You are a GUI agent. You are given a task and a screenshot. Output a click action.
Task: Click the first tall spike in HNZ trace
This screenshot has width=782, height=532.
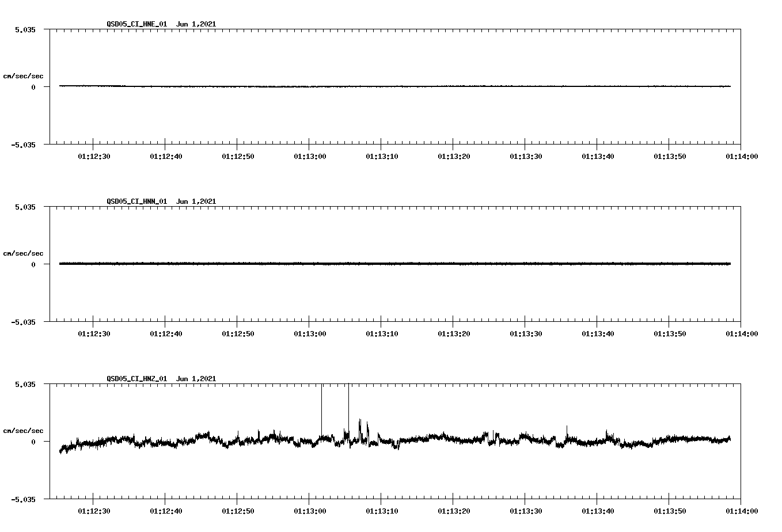321,410
